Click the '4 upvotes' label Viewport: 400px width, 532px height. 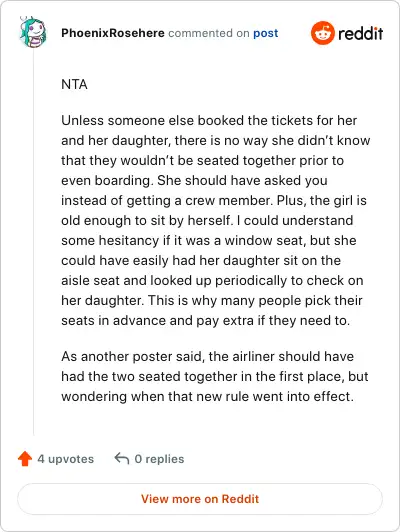[65, 459]
